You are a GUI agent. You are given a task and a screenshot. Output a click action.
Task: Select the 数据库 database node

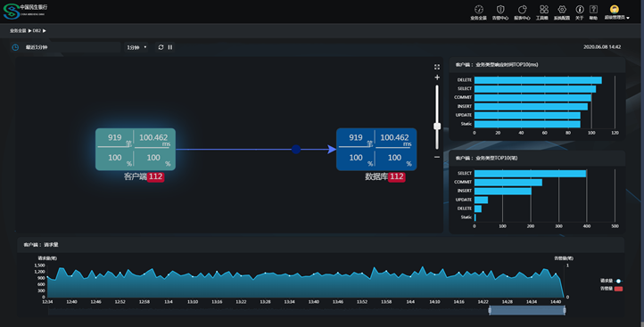coord(376,150)
